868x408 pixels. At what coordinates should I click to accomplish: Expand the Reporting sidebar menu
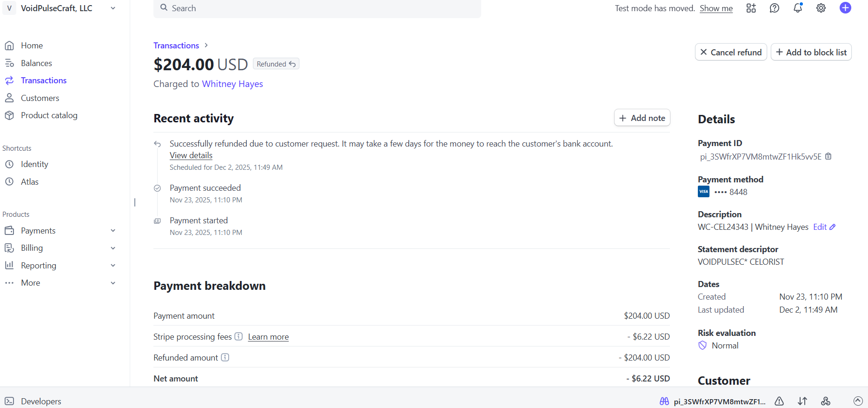coord(113,266)
